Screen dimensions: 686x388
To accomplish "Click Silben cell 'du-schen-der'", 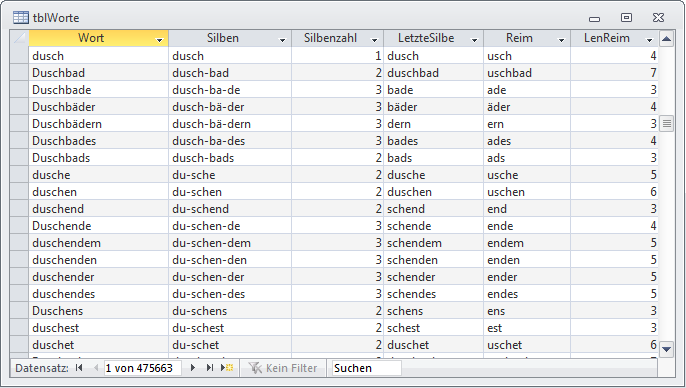I will (230, 277).
